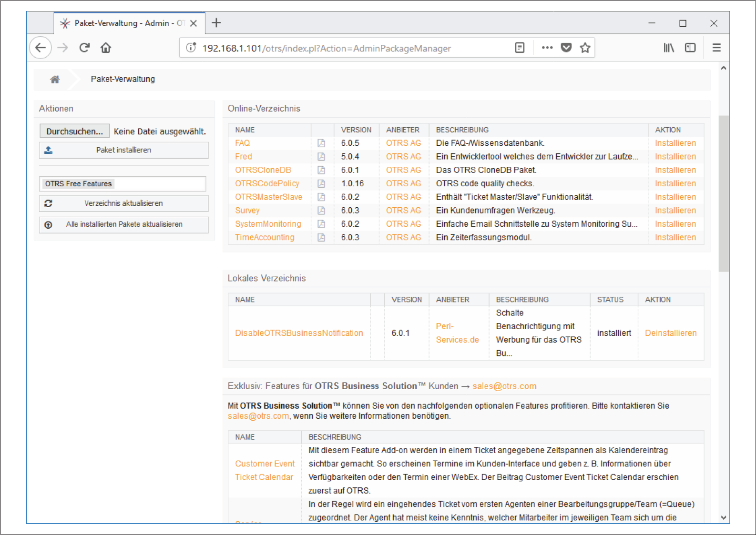Click Paket installieren button

pos(124,150)
